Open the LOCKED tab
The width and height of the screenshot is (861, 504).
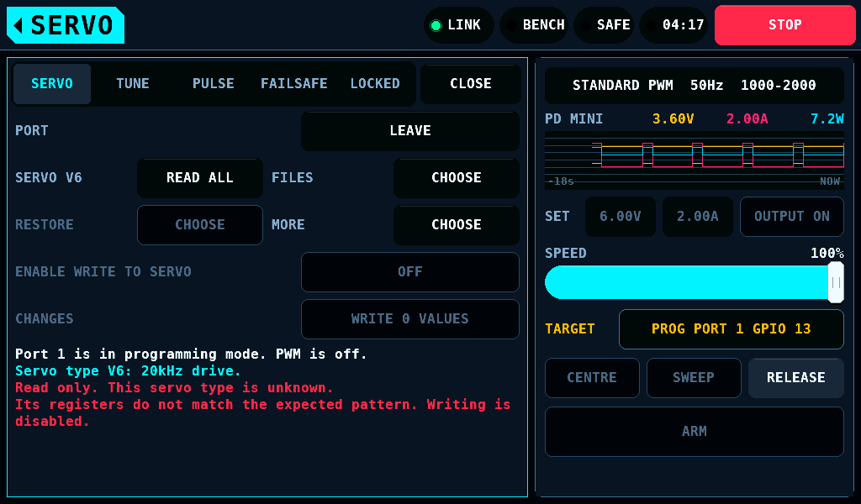375,84
